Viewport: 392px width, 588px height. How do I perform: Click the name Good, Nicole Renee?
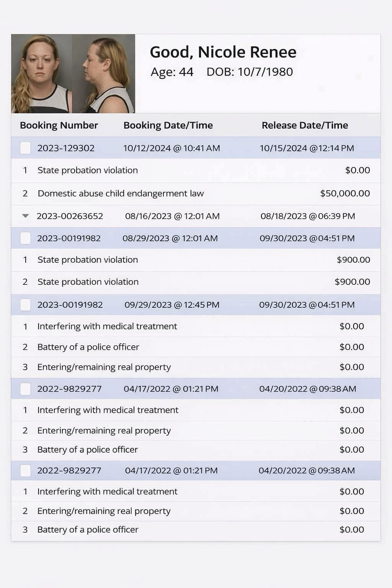[223, 52]
